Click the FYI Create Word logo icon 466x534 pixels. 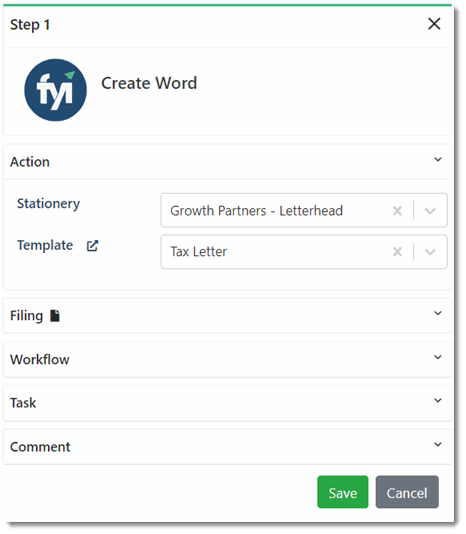[x=56, y=90]
